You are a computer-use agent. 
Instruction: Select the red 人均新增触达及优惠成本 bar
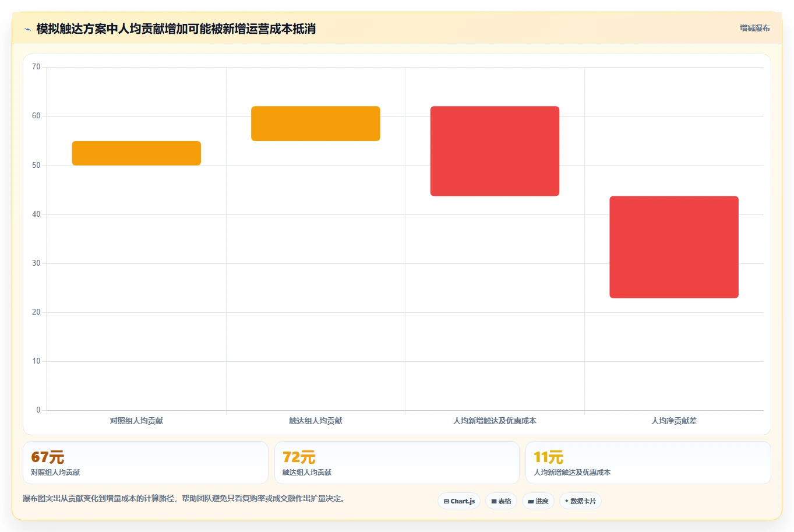(495, 151)
